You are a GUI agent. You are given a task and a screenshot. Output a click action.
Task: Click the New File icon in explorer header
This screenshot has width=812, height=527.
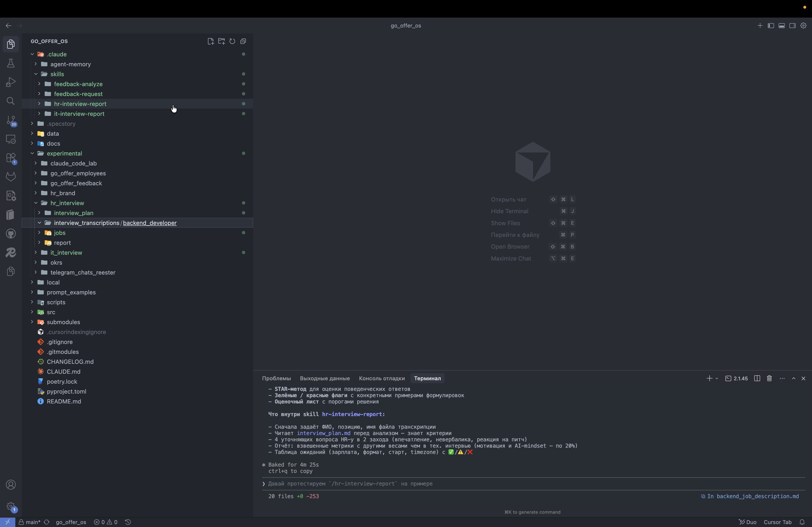tap(210, 41)
